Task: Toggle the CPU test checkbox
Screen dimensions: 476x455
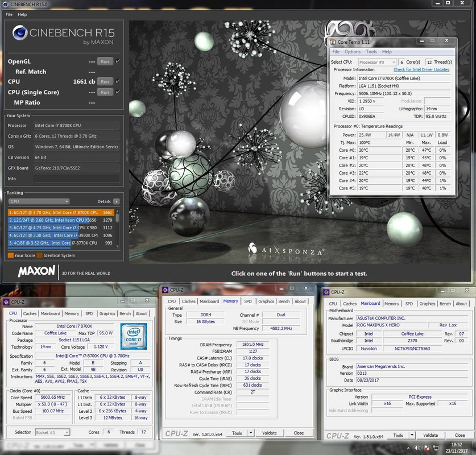Action: click(118, 81)
